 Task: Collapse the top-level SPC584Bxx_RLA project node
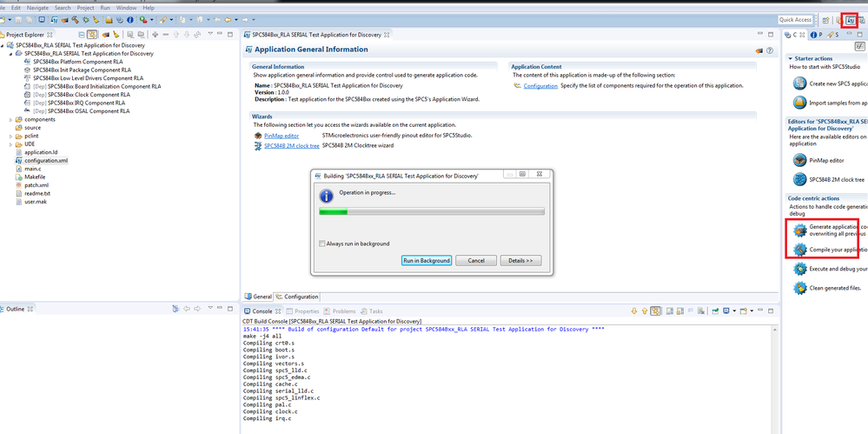(x=3, y=45)
